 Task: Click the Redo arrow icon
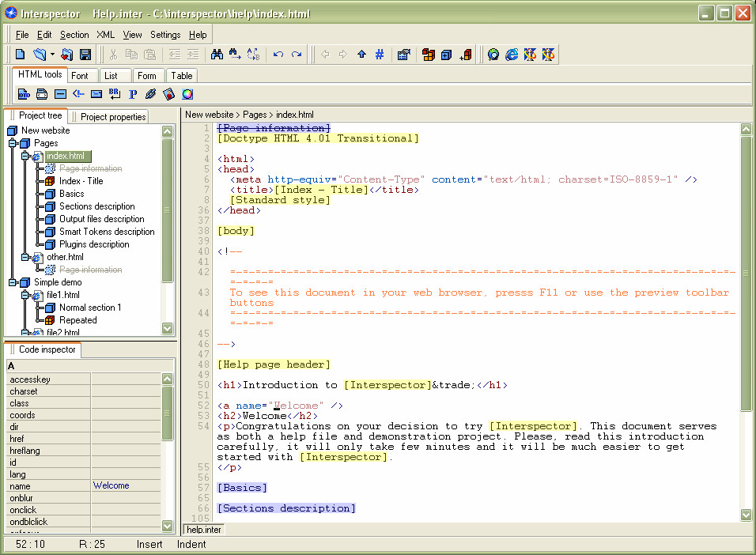pyautogui.click(x=297, y=55)
